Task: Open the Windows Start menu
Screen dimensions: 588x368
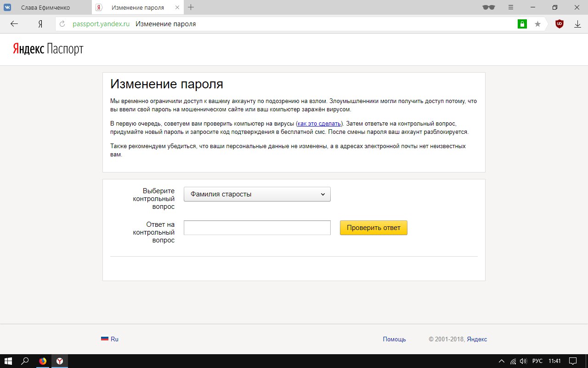Action: pyautogui.click(x=8, y=361)
